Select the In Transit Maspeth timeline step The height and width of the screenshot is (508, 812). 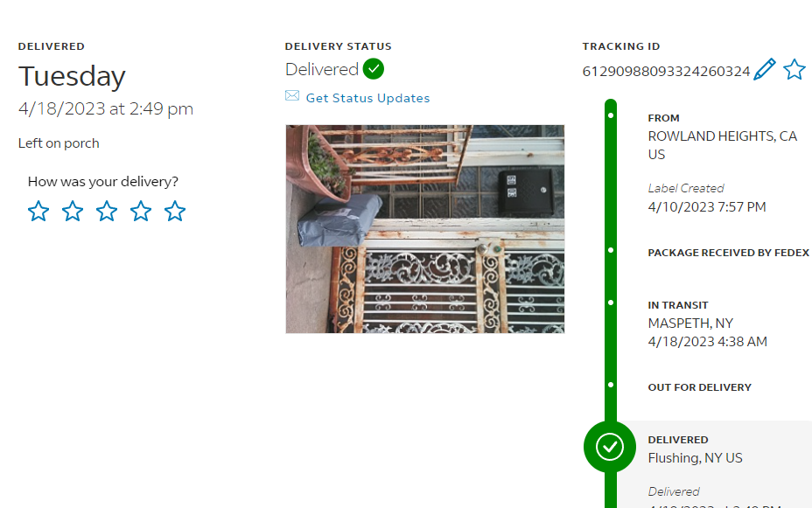[707, 324]
